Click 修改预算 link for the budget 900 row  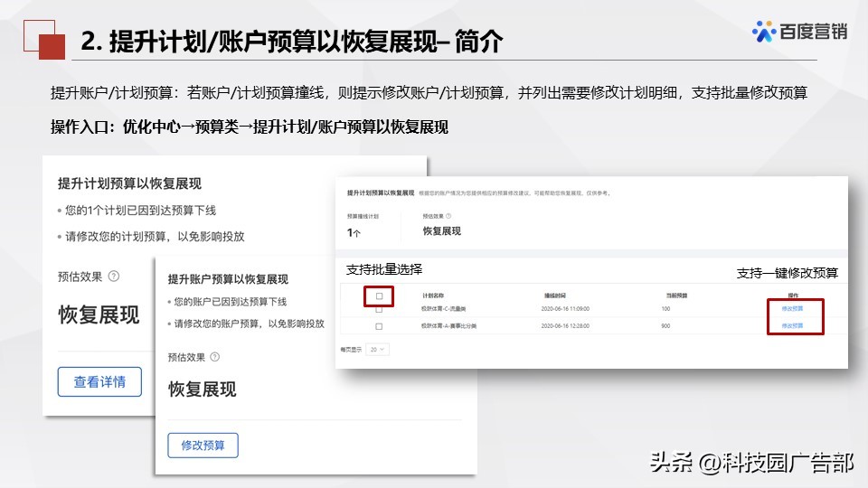[x=792, y=326]
